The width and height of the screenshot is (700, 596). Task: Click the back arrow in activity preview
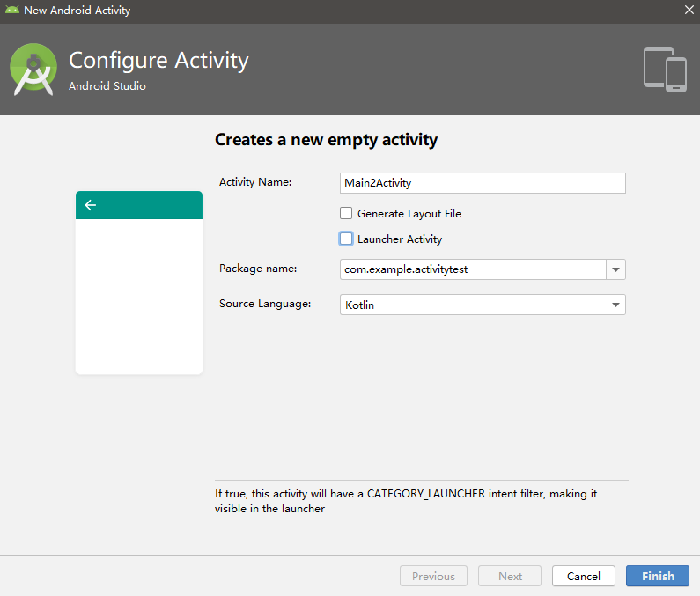[x=90, y=205]
